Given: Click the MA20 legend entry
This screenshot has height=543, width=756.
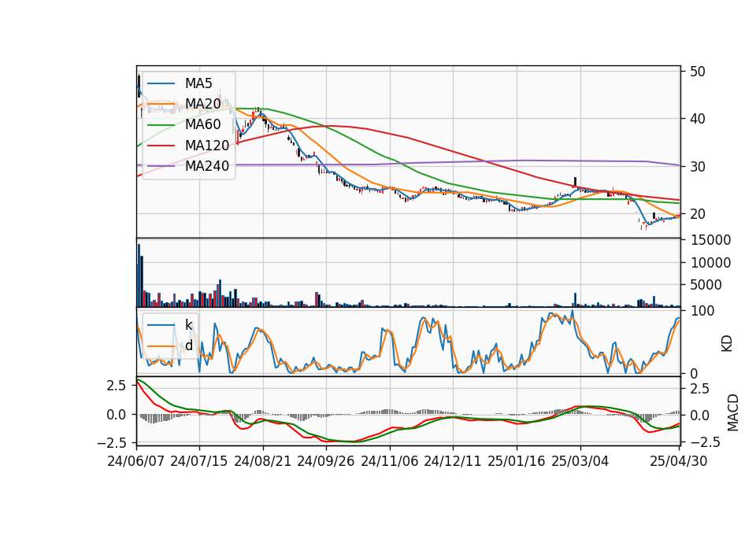Looking at the screenshot, I should 183,104.
